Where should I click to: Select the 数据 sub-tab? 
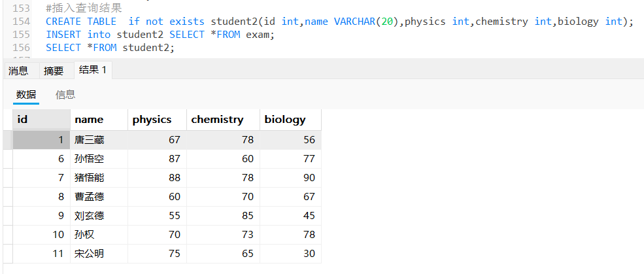26,95
